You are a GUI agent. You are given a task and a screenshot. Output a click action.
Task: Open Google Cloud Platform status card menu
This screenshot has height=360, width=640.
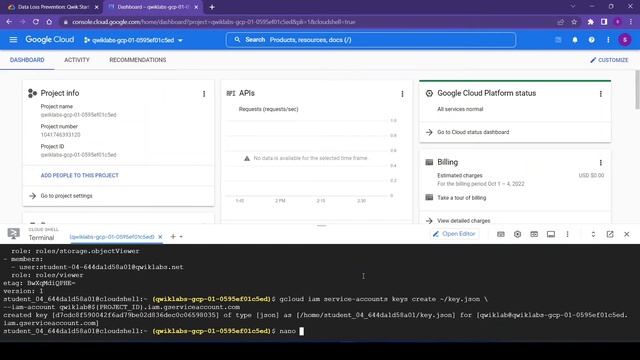600,94
